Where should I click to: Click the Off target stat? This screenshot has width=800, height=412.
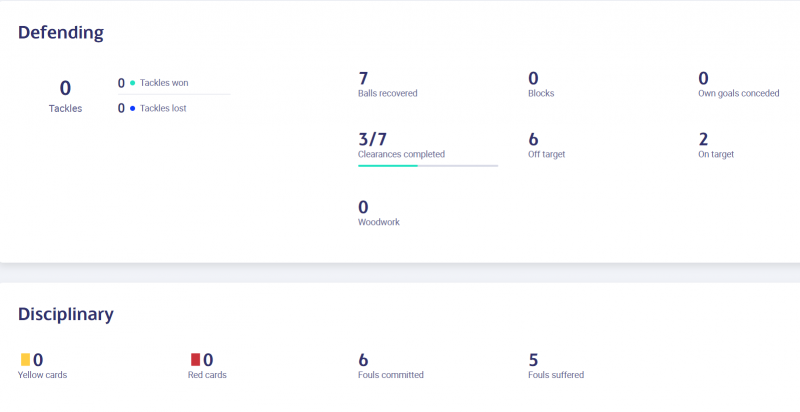(548, 146)
